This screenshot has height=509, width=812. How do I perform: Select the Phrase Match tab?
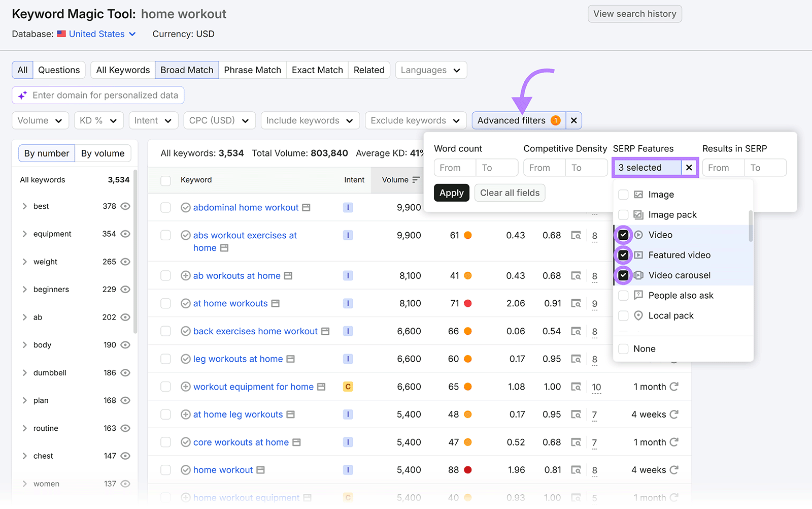click(252, 70)
